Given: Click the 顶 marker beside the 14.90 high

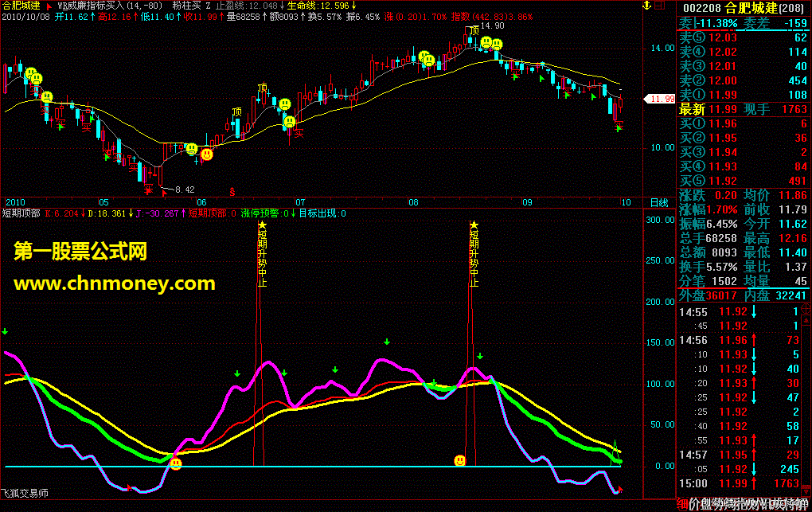Looking at the screenshot, I should [474, 31].
